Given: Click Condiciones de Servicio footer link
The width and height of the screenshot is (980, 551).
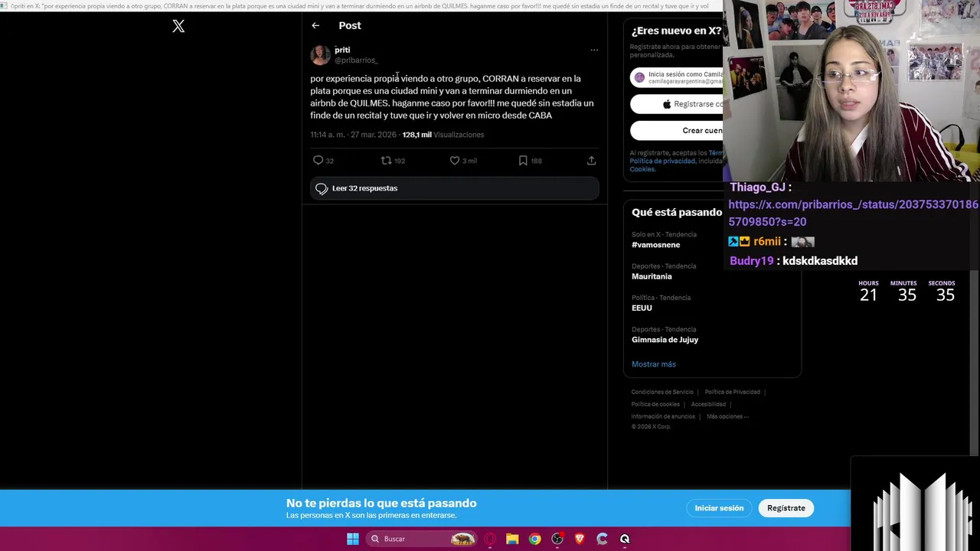Looking at the screenshot, I should pyautogui.click(x=662, y=392).
